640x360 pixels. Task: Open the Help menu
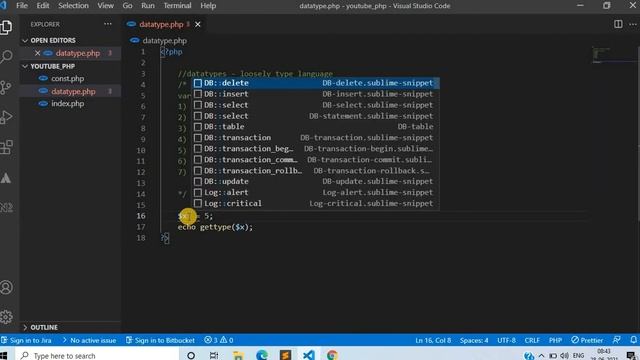208,6
